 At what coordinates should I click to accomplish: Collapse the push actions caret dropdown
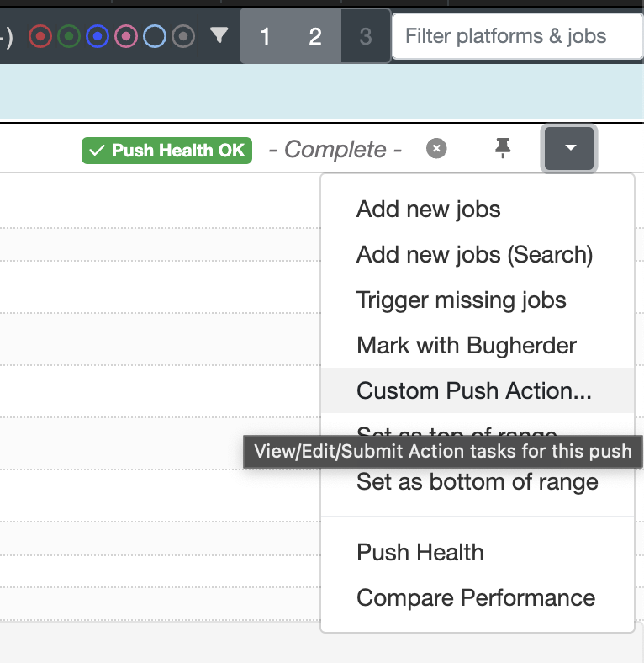[570, 149]
